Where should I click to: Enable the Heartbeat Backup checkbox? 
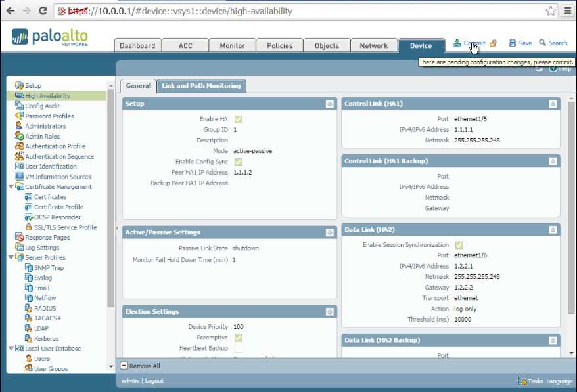238,348
